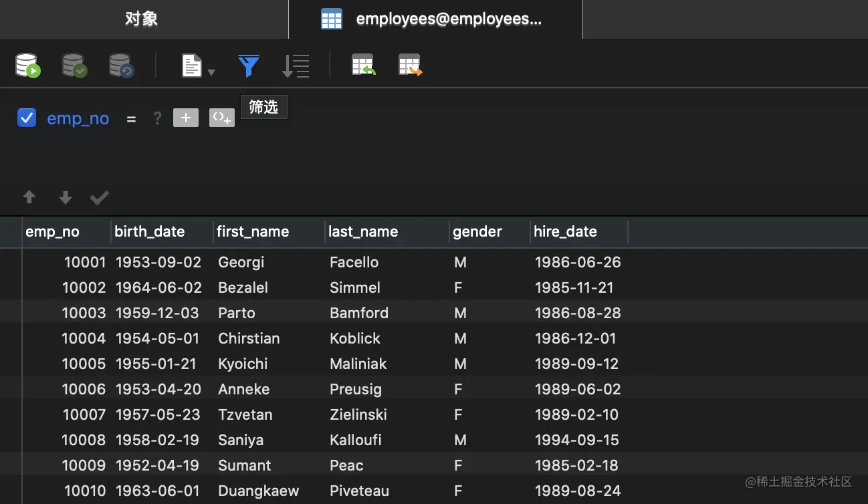
Task: Select the employees@employees table tab
Action: [x=435, y=19]
